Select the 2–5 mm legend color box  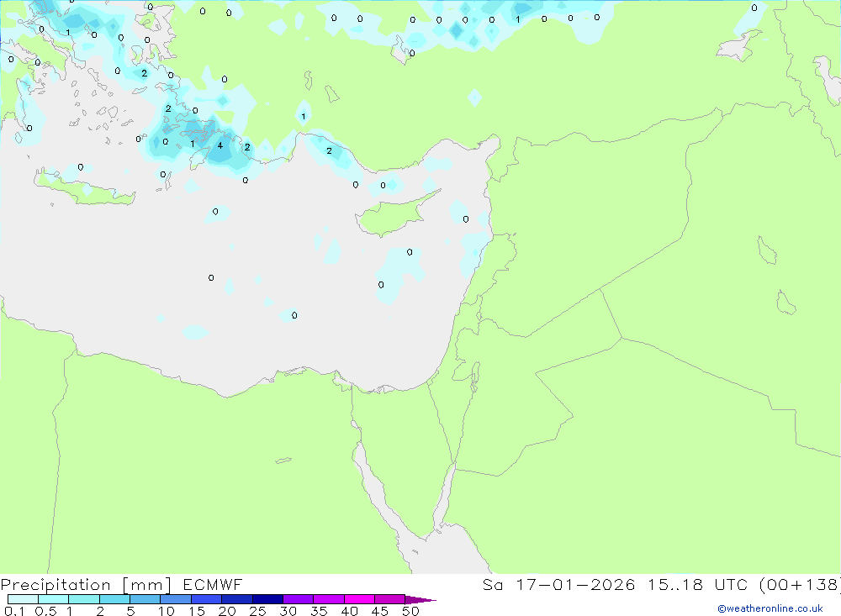(114, 599)
